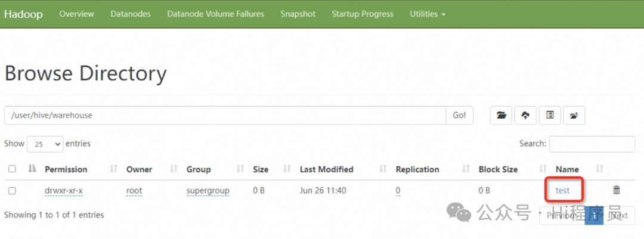Click the 'Showing 1 to 1 of 1 entries' text

[54, 215]
